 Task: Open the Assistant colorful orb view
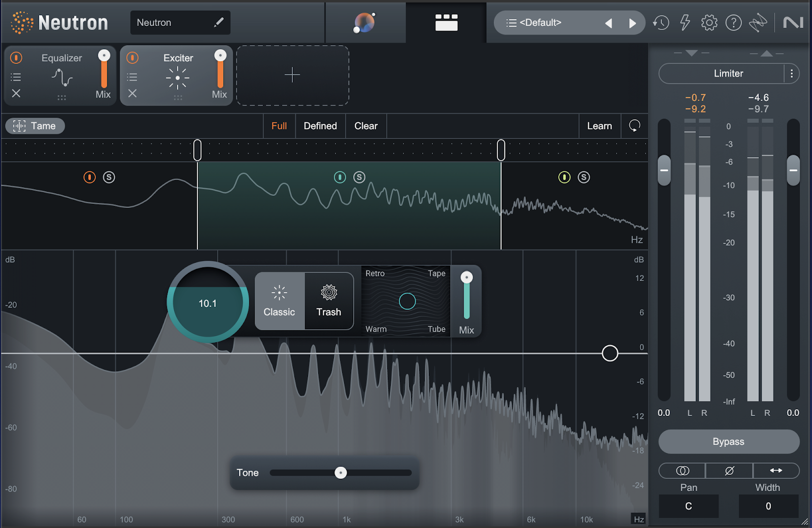pos(364,22)
